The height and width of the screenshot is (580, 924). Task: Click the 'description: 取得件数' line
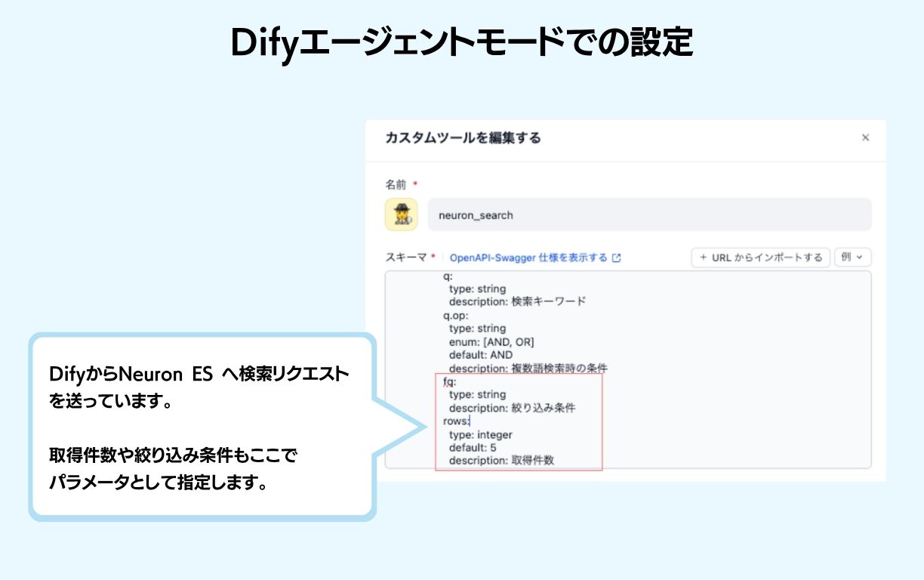click(501, 460)
